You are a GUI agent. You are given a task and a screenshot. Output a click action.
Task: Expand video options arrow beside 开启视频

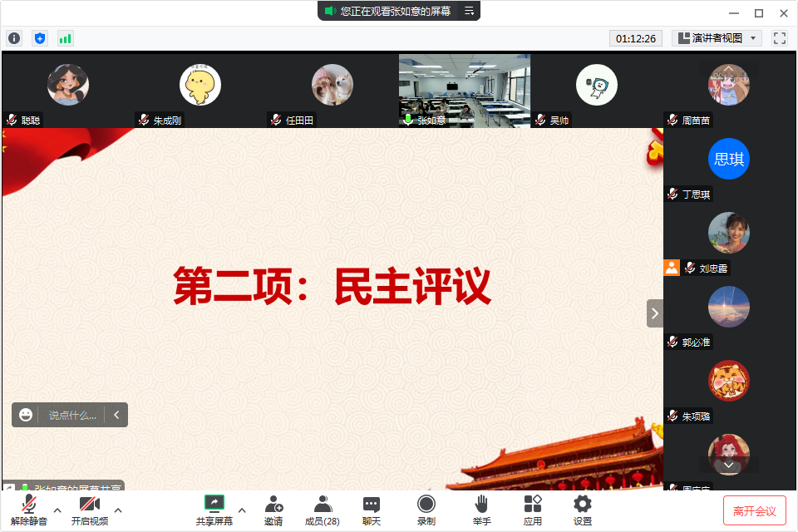pyautogui.click(x=118, y=510)
